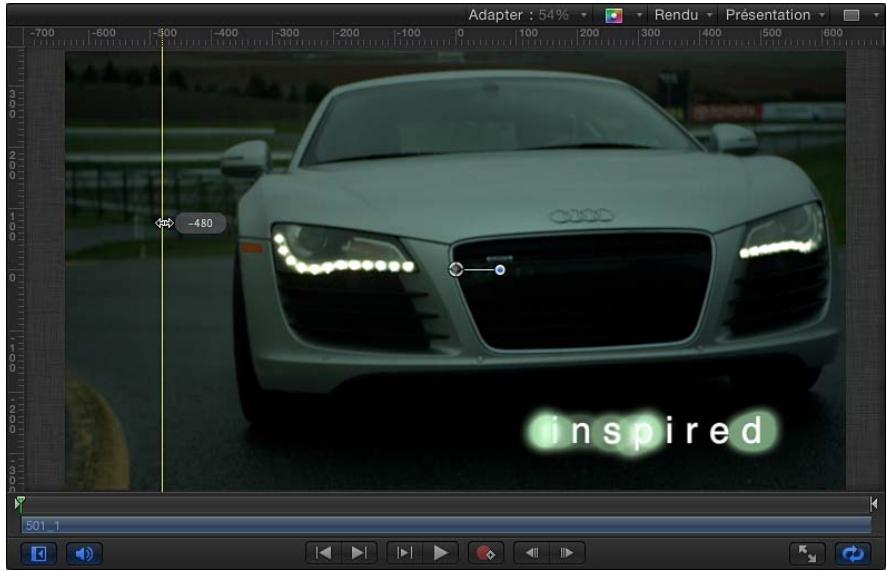The image size is (887, 571).
Task: Open the Adapter 54% zoom dropdown
Action: tap(527, 15)
